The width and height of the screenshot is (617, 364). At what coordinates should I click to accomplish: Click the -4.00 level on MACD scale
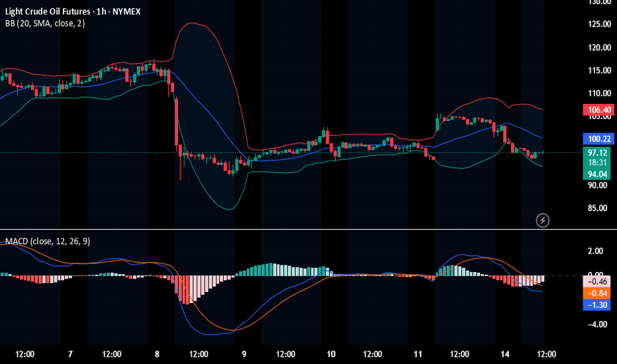coord(597,324)
